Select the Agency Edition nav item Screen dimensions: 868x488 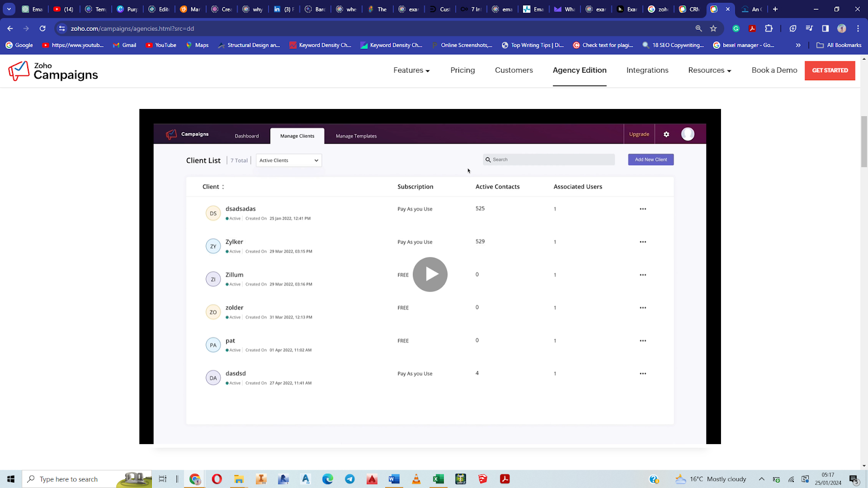[579, 70]
